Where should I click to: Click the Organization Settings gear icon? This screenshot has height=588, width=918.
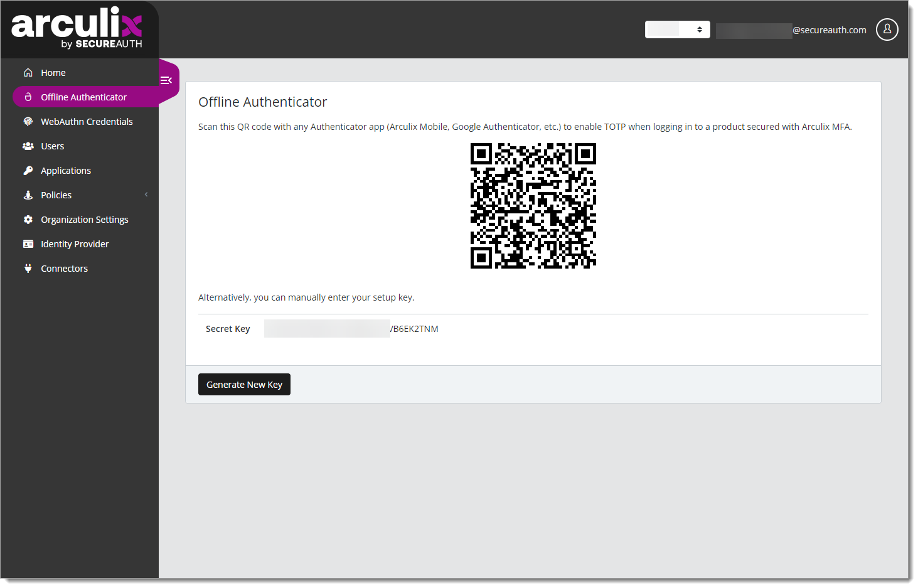[28, 220]
